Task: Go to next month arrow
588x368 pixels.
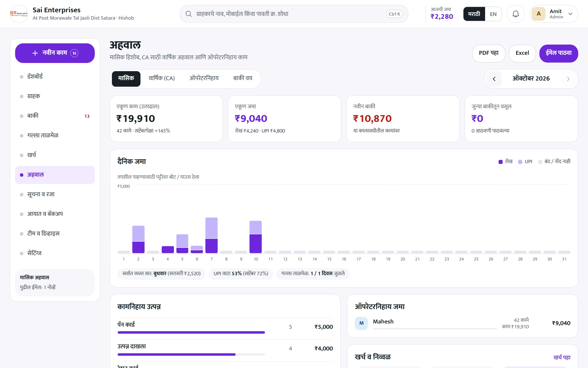Action: click(x=568, y=79)
